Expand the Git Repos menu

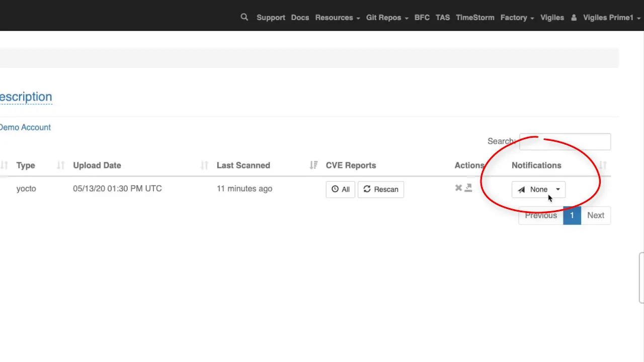coord(387,18)
